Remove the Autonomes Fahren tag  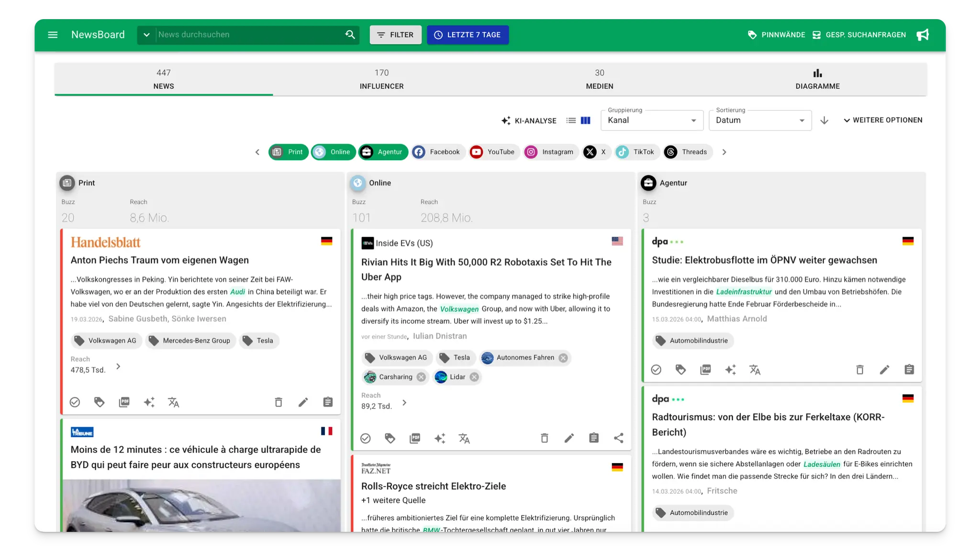(563, 358)
